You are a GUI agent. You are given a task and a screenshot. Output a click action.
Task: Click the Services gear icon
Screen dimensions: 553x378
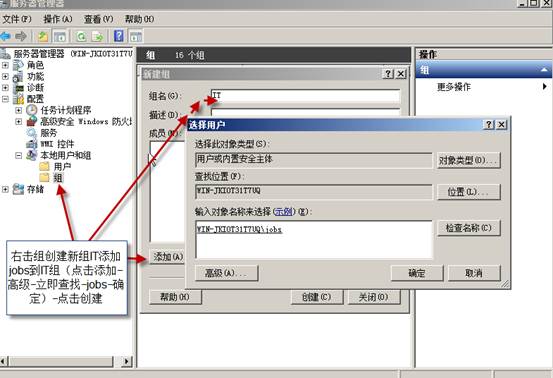point(31,133)
